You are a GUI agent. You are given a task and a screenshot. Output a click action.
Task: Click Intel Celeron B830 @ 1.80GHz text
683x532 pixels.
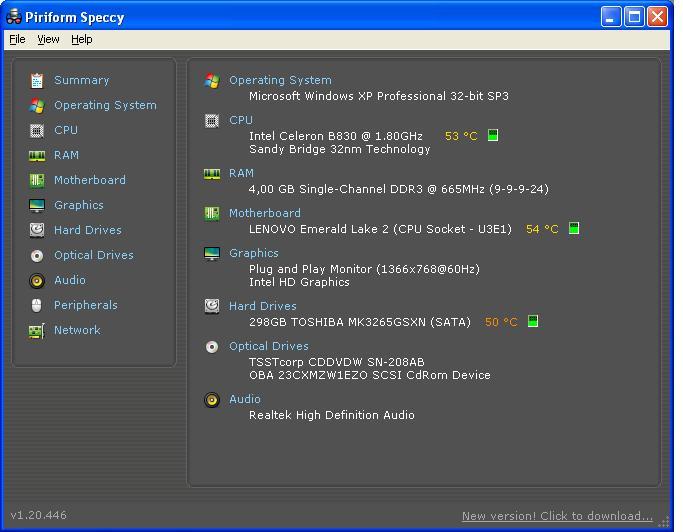[x=335, y=136]
